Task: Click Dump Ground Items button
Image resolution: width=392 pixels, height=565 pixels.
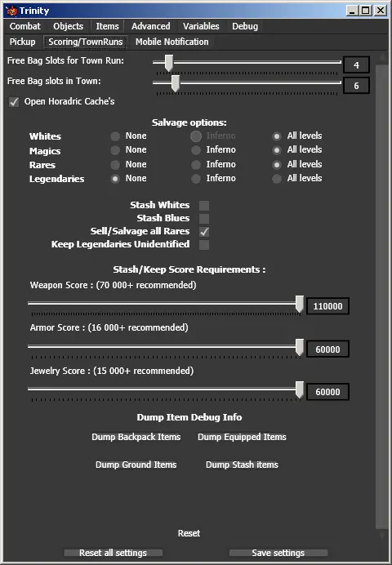Action: point(136,465)
